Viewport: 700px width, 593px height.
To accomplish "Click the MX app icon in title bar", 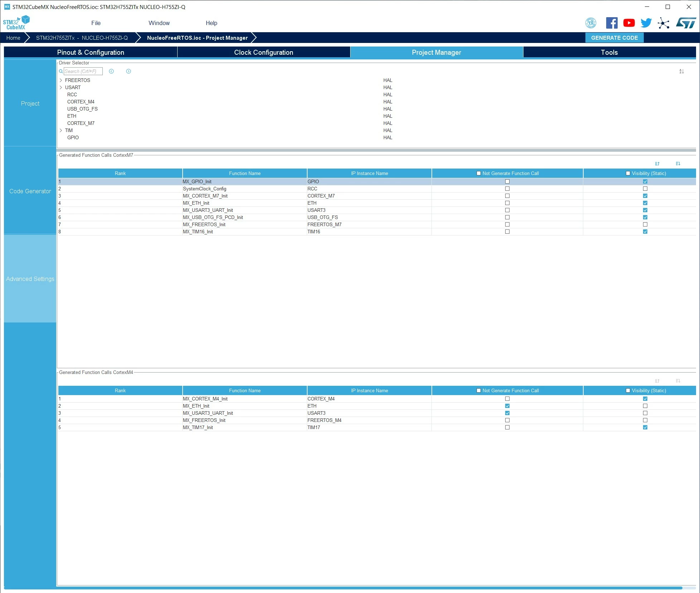I will (7, 7).
